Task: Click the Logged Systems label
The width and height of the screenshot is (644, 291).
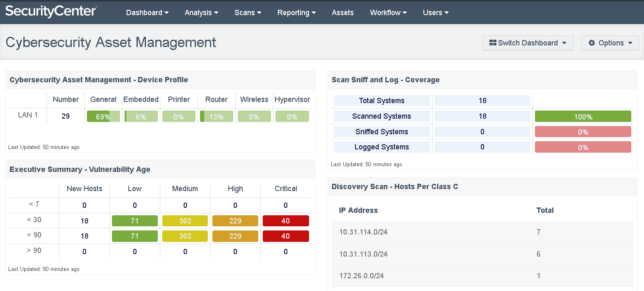Action: coord(382,147)
